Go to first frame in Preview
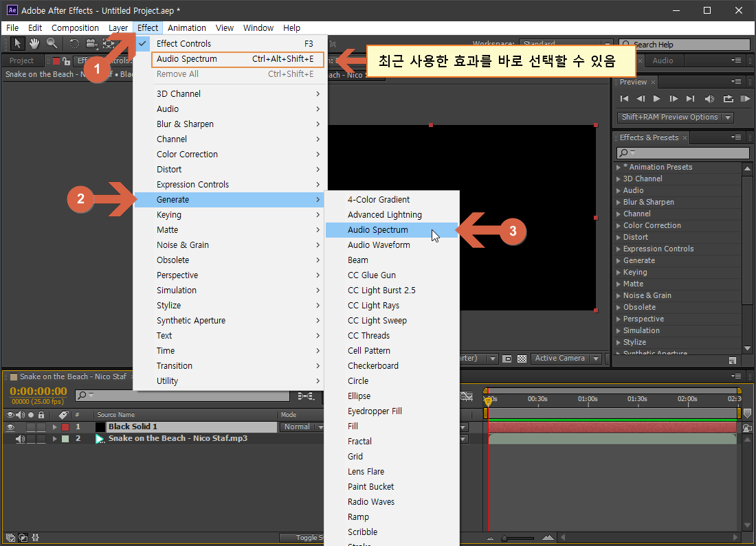This screenshot has width=756, height=546. [x=624, y=98]
